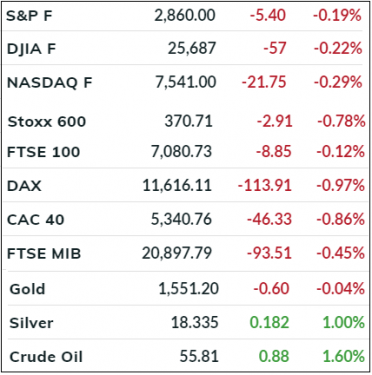Select the Silver commodity row

pyautogui.click(x=186, y=323)
